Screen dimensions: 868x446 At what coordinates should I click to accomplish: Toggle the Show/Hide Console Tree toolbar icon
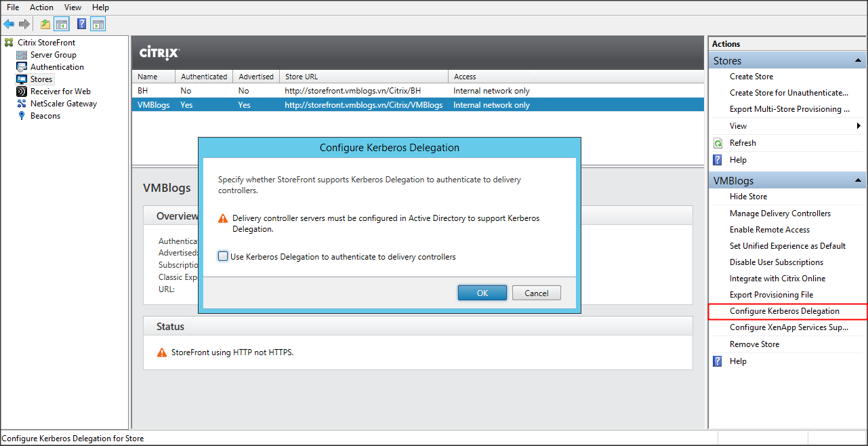click(x=62, y=24)
